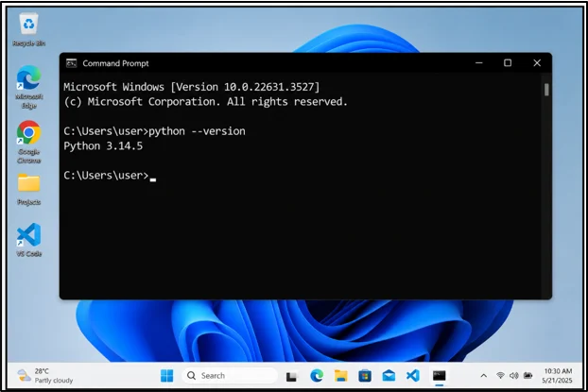This screenshot has height=392, width=588.
Task: Open VS Code from the taskbar
Action: click(x=413, y=376)
